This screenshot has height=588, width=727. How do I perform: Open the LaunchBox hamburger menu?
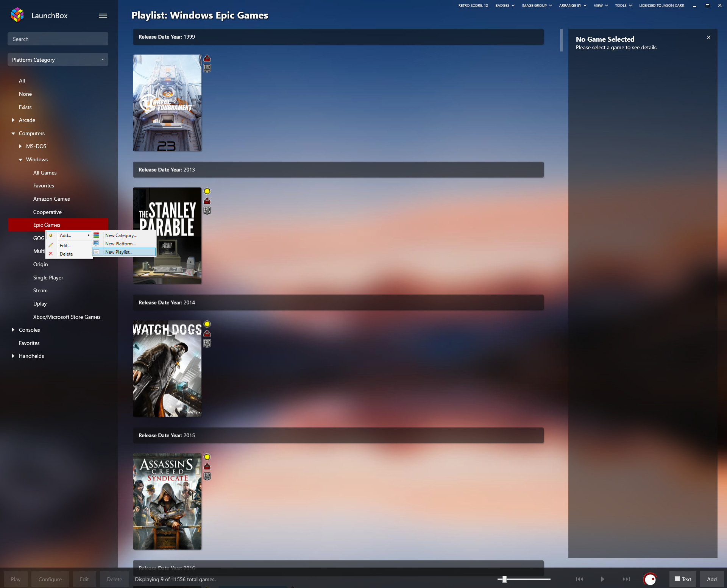tap(103, 16)
